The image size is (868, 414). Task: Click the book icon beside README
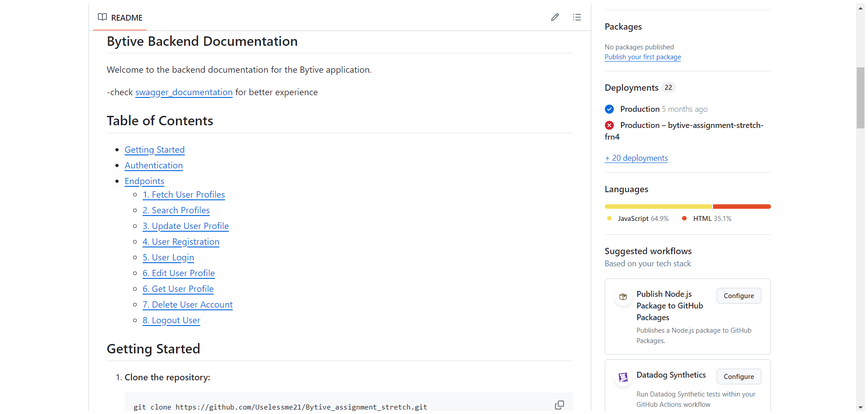click(x=102, y=17)
